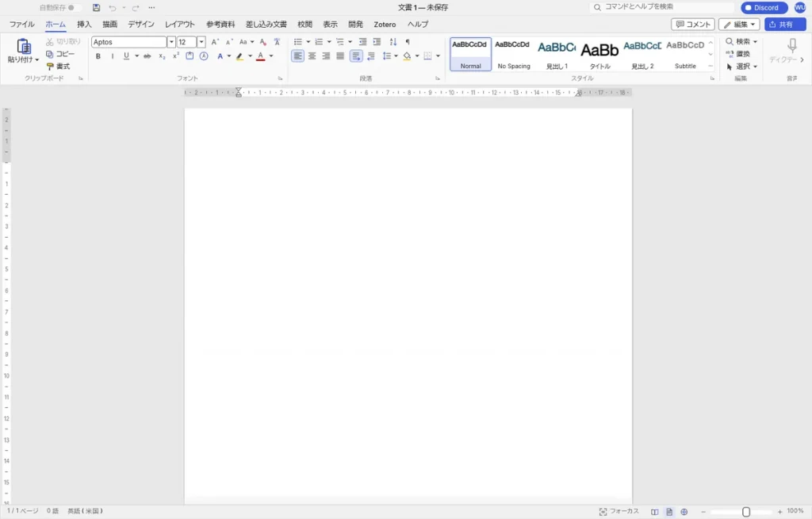Viewport: 812px width, 519px height.
Task: Click the フォーカス mode button
Action: point(619,511)
